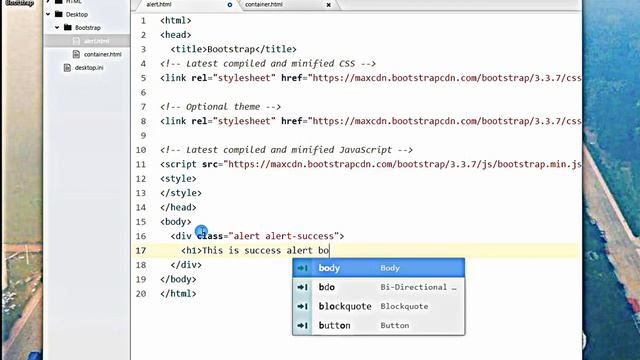Viewport: 640px width, 360px height.
Task: Open alert.html in the sidebar
Action: 96,41
